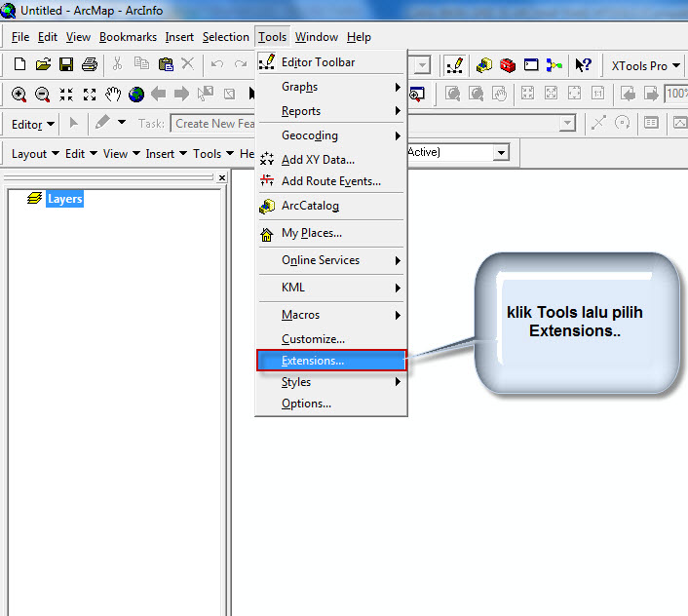Choose Extensions... from the Tools menu
Viewport: 688px width, 616px height.
click(x=331, y=361)
